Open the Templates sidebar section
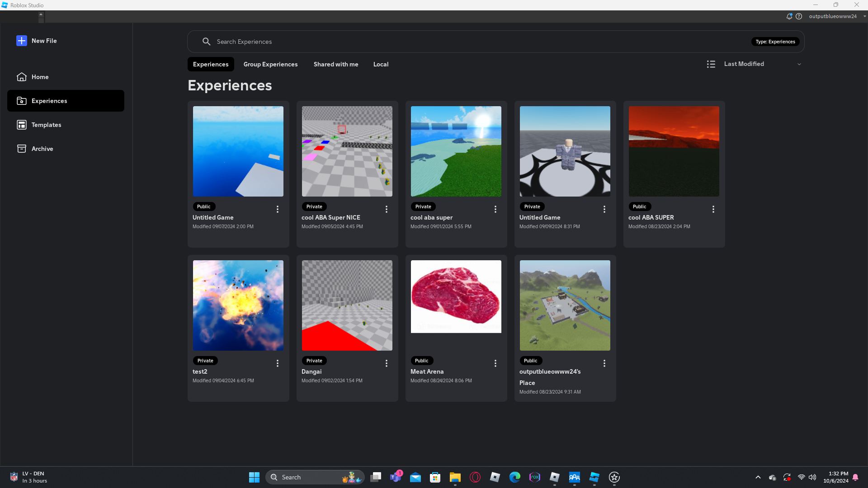The height and width of the screenshot is (488, 868). pos(46,125)
